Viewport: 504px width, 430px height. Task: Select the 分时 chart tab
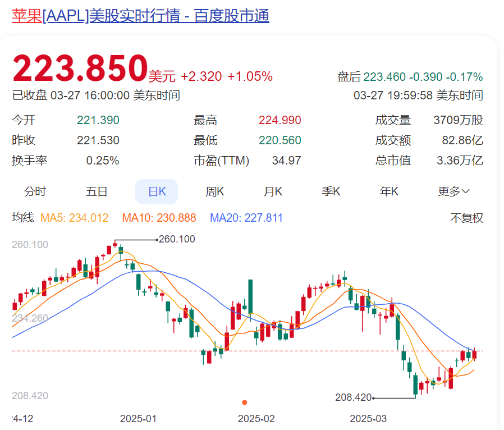[x=35, y=191]
